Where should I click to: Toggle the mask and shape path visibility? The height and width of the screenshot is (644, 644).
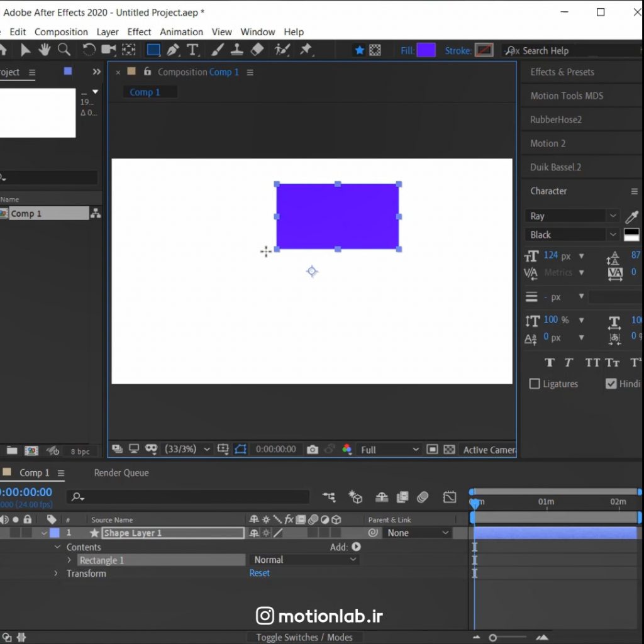pyautogui.click(x=240, y=449)
